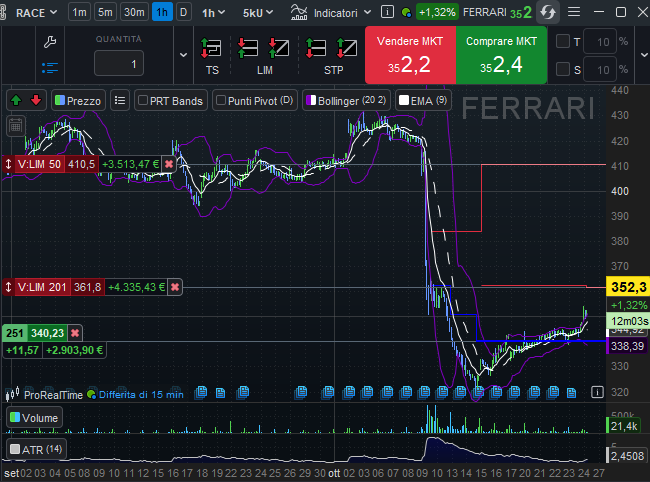Check the T target percentage box
The height and width of the screenshot is (482, 650).
[x=563, y=41]
